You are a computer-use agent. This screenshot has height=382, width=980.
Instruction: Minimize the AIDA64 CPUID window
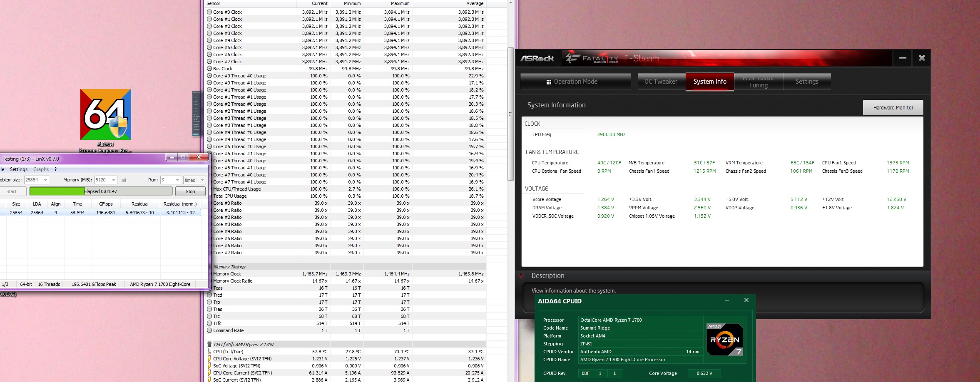tap(727, 300)
